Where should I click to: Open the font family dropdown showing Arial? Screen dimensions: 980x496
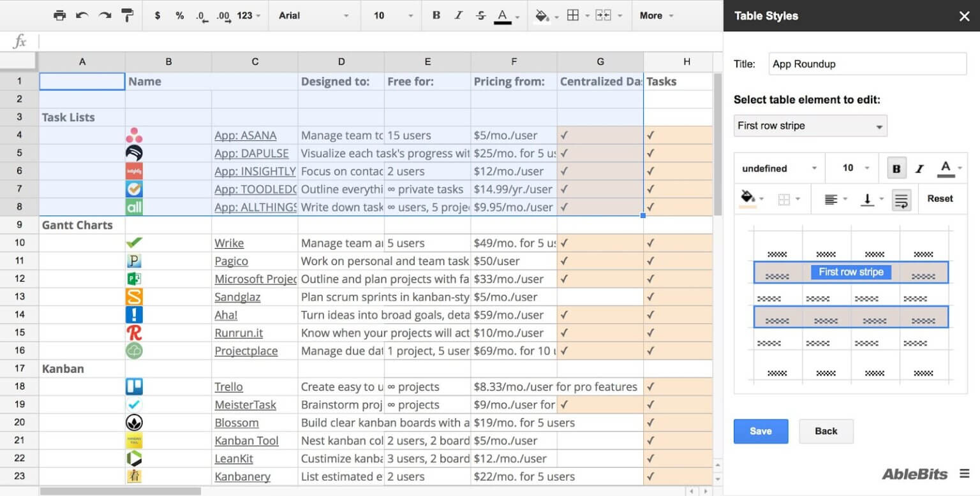tap(313, 15)
